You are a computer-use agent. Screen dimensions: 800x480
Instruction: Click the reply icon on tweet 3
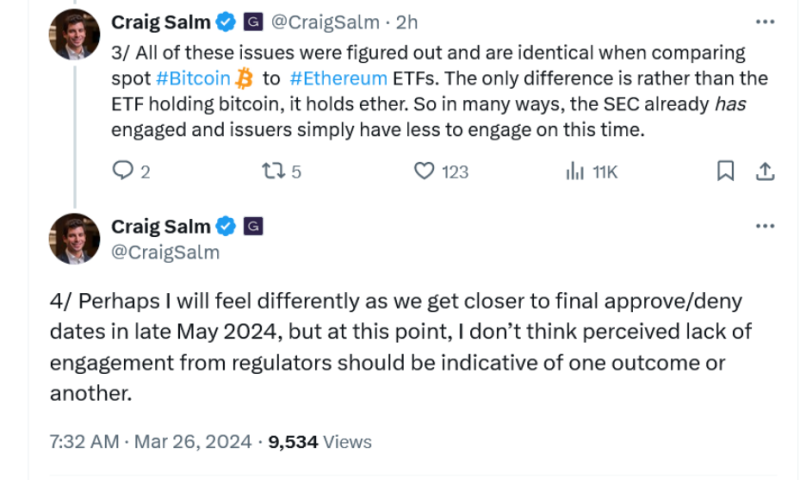pos(123,171)
